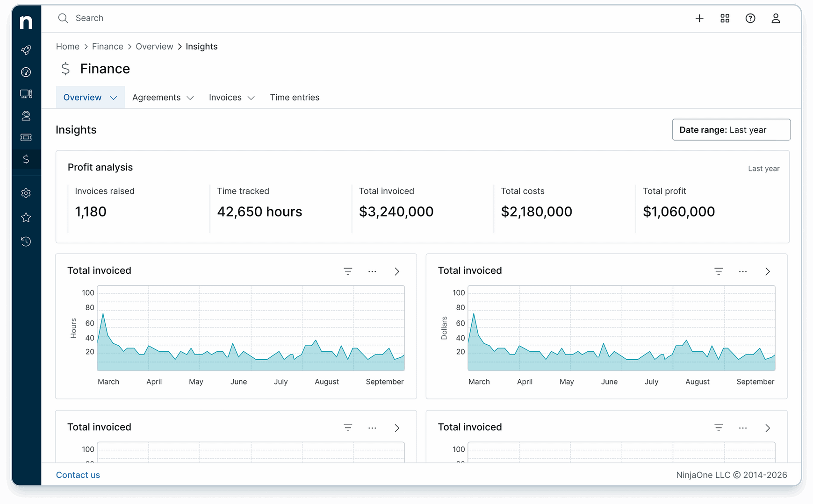Toggle the Favorites star in the sidebar
The width and height of the screenshot is (813, 504).
pyautogui.click(x=26, y=217)
